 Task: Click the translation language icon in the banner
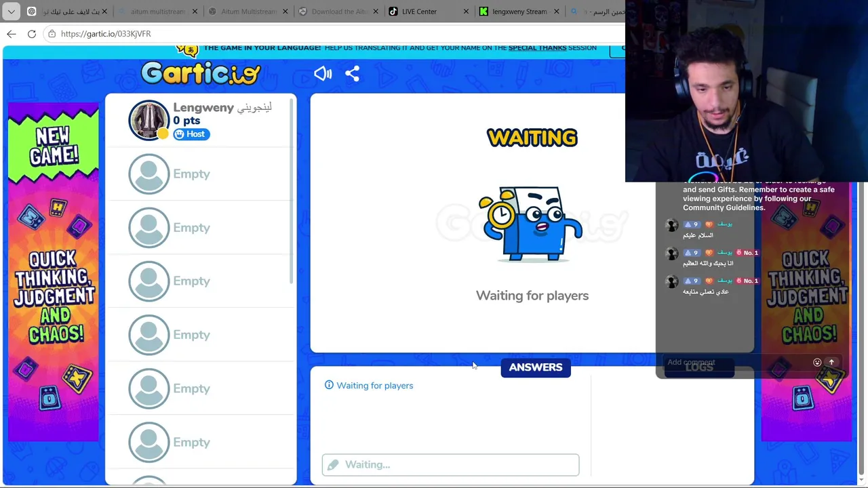coord(187,49)
